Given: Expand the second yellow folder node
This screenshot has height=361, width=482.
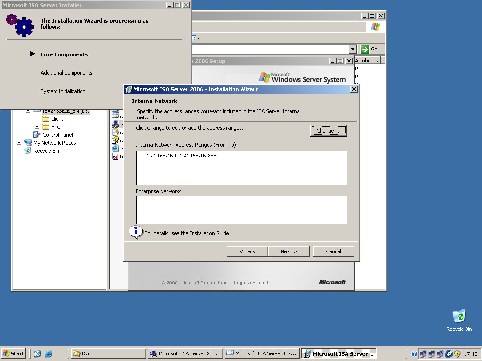Looking at the screenshot, I should (x=37, y=127).
